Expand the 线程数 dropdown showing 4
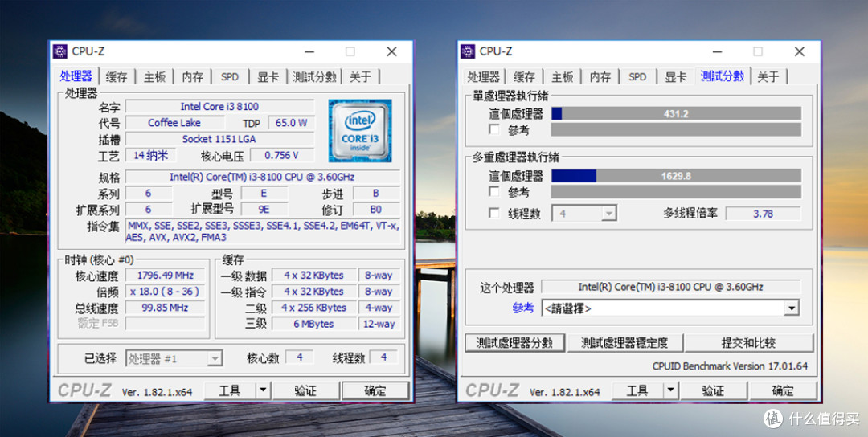868x437 pixels. click(609, 214)
